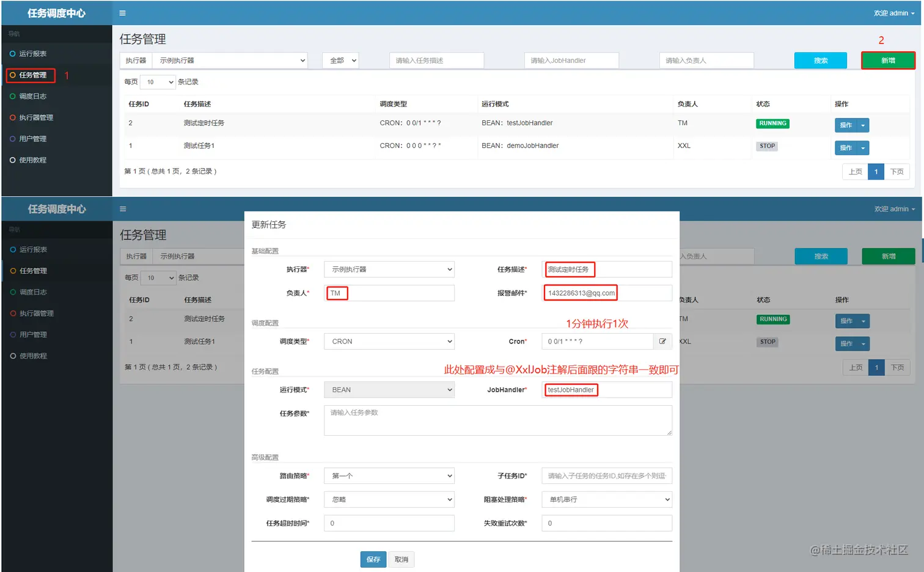Click the dimmed 搜索 button behind the dialog
The height and width of the screenshot is (572, 924).
821,257
